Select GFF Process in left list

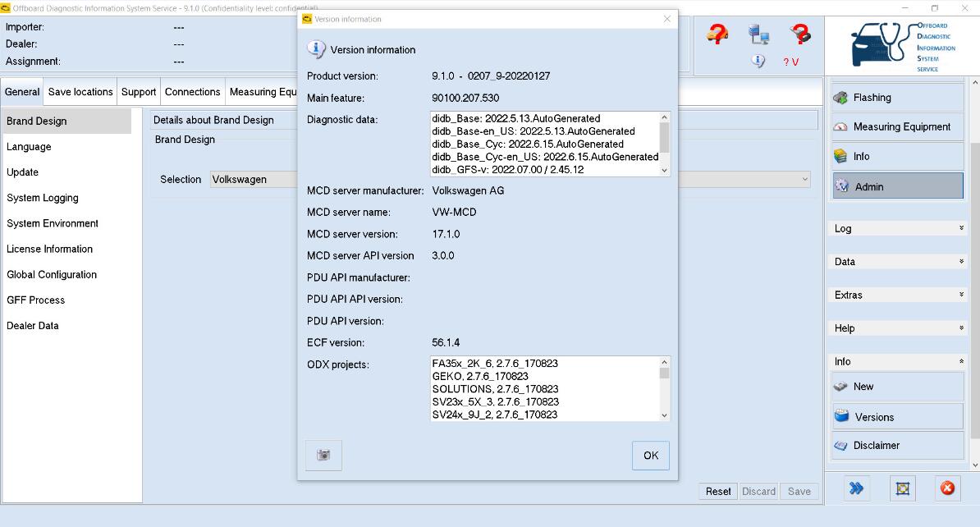point(66,300)
